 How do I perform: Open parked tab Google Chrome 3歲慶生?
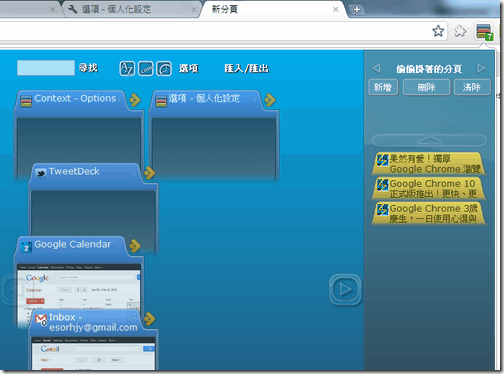(429, 213)
